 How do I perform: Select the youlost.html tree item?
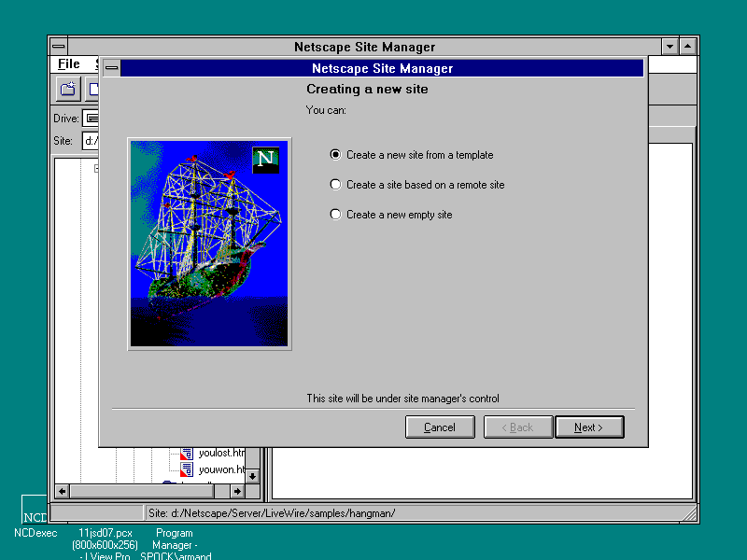pyautogui.click(x=221, y=453)
